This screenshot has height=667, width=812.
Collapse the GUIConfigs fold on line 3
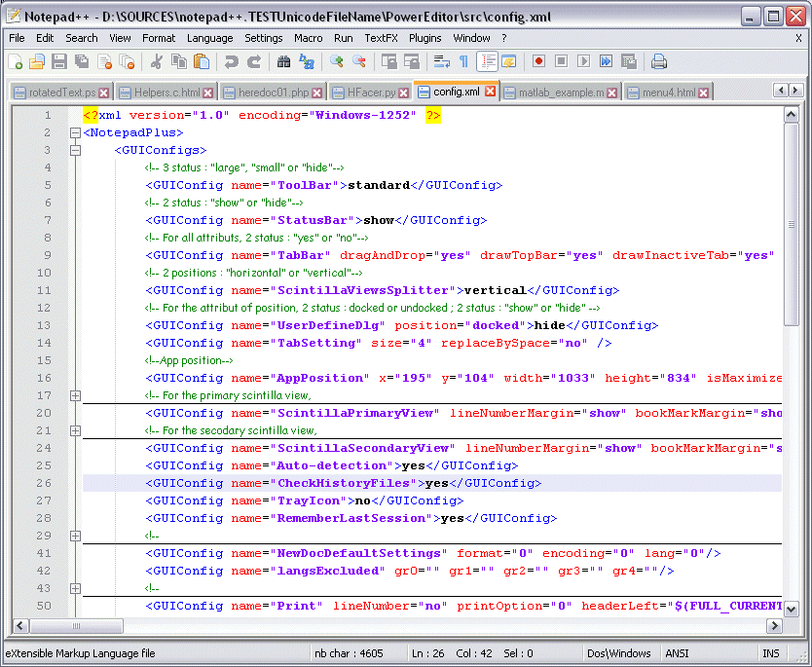[x=75, y=150]
